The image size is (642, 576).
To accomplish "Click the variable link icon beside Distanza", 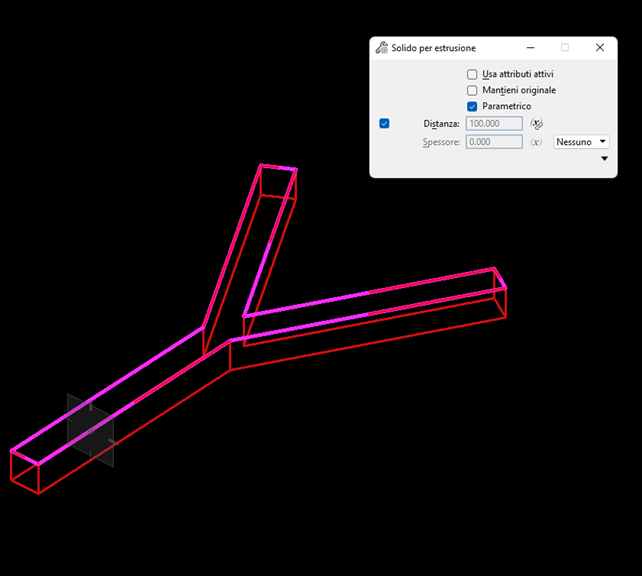I will (536, 124).
